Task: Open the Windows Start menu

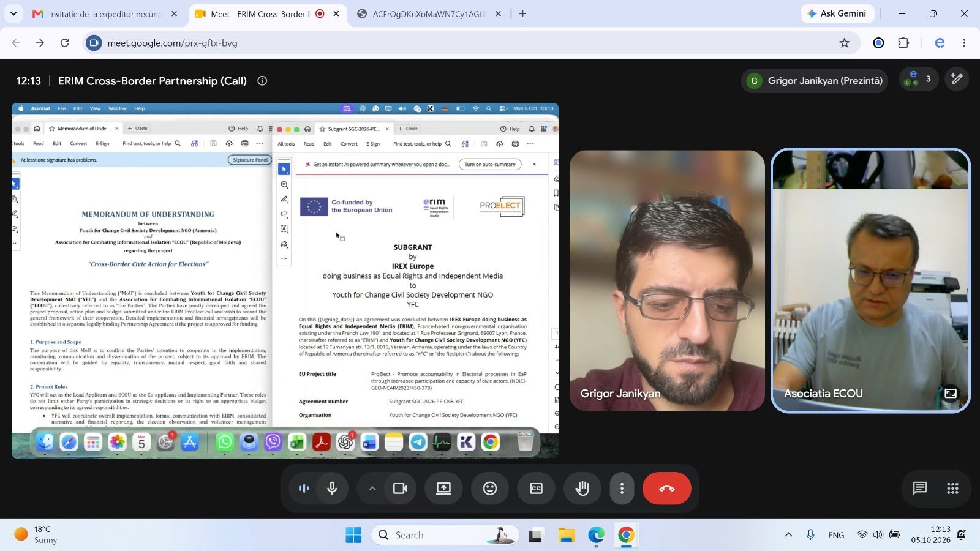Action: [353, 535]
